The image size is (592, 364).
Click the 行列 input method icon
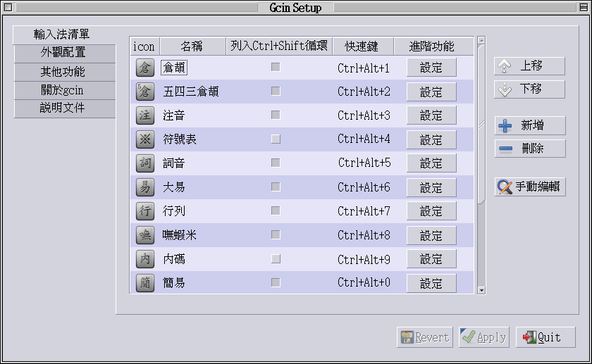pyautogui.click(x=144, y=211)
